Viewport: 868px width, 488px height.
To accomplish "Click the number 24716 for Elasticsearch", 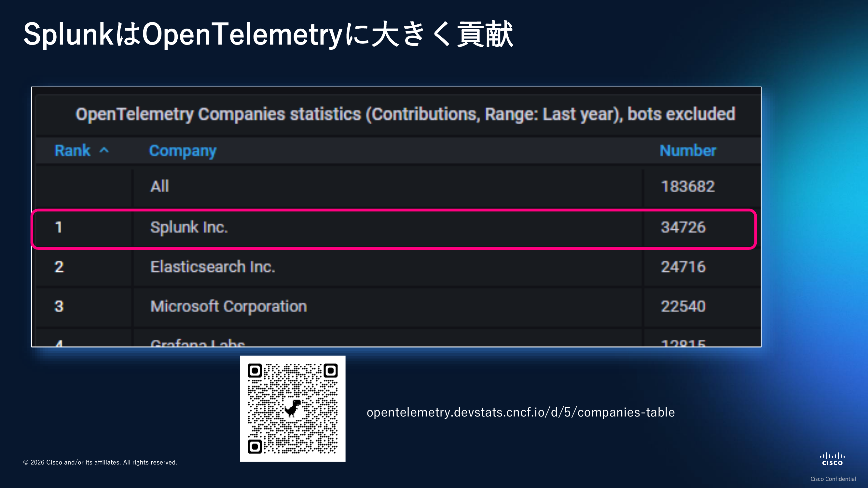I will (x=683, y=267).
